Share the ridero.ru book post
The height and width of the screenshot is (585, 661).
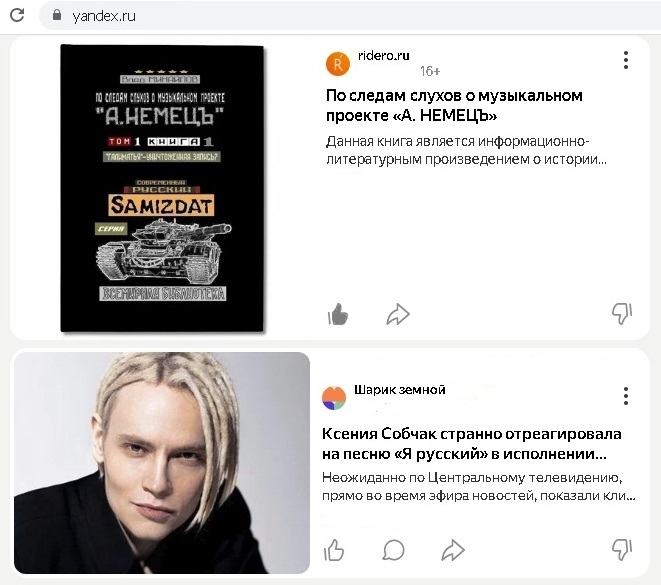398,314
